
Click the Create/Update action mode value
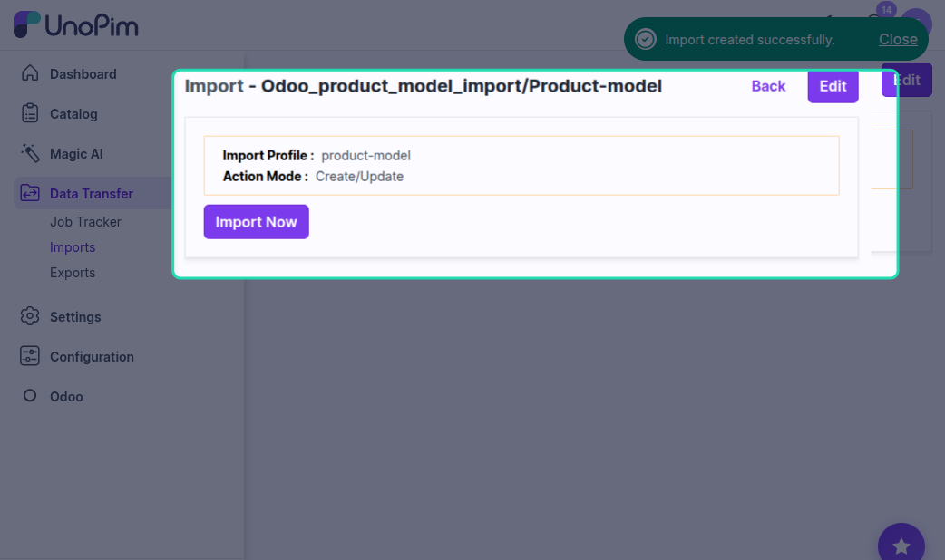(360, 177)
